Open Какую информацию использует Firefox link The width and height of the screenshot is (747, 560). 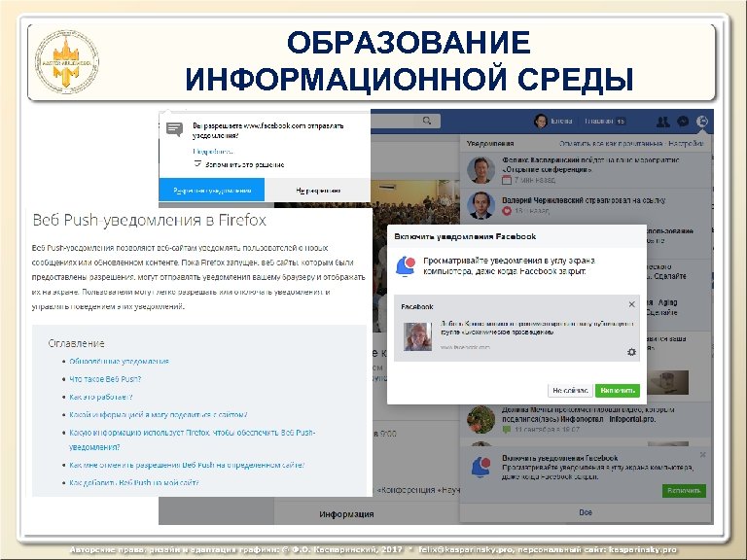(x=192, y=439)
